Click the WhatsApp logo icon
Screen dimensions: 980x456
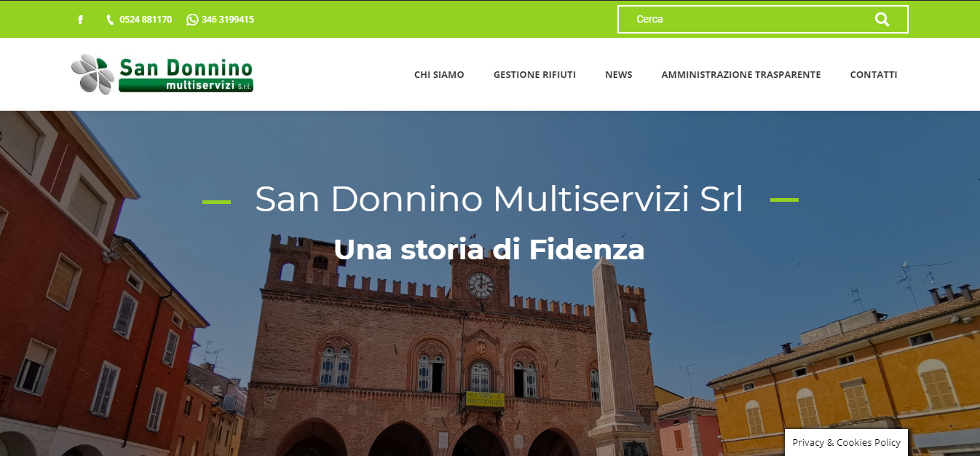point(192,20)
